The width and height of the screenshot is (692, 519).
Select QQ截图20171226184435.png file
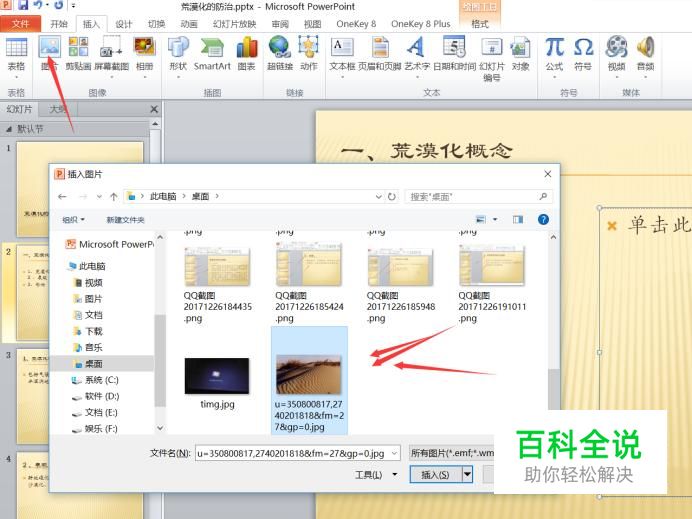point(217,285)
